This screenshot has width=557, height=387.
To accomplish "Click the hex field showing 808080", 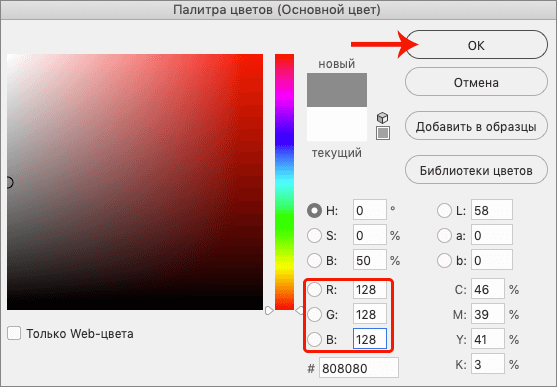I will point(359,368).
